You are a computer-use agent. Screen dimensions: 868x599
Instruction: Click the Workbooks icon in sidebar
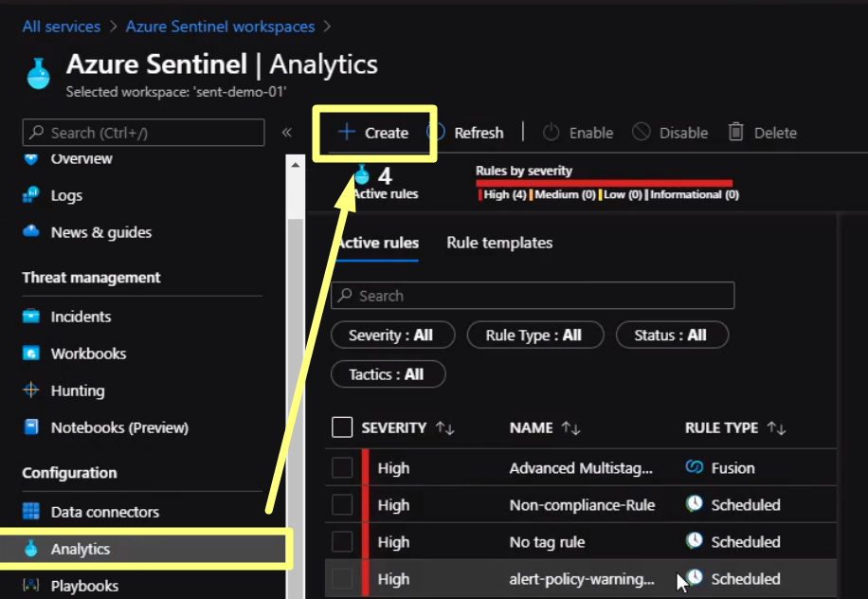(31, 354)
